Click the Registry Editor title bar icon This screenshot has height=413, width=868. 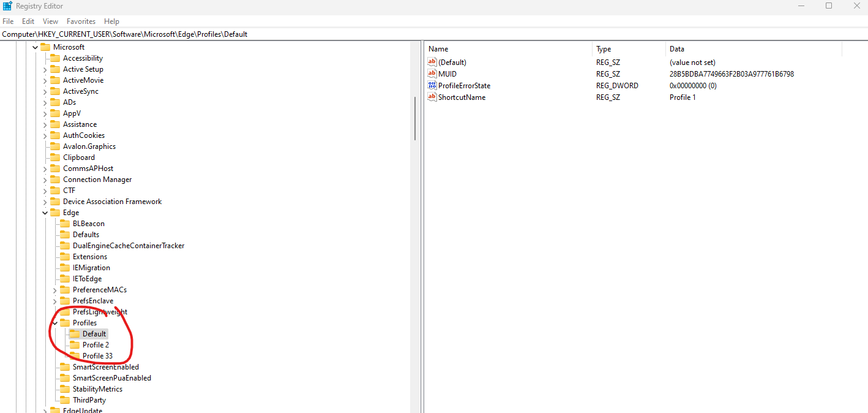[x=7, y=6]
